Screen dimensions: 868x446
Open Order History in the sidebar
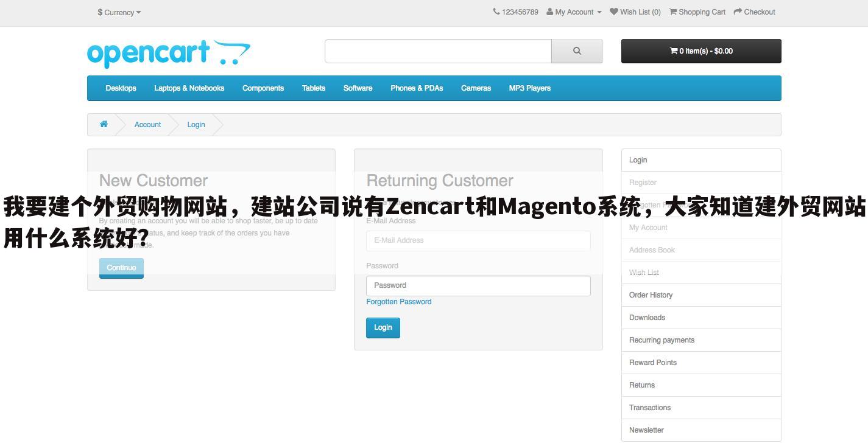click(x=701, y=295)
